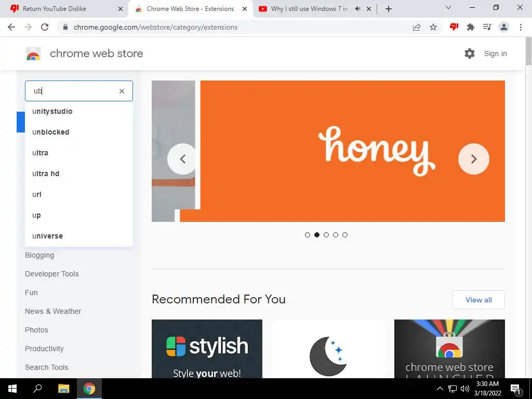The width and height of the screenshot is (532, 399).
Task: Clear the search box with the X
Action: 122,91
